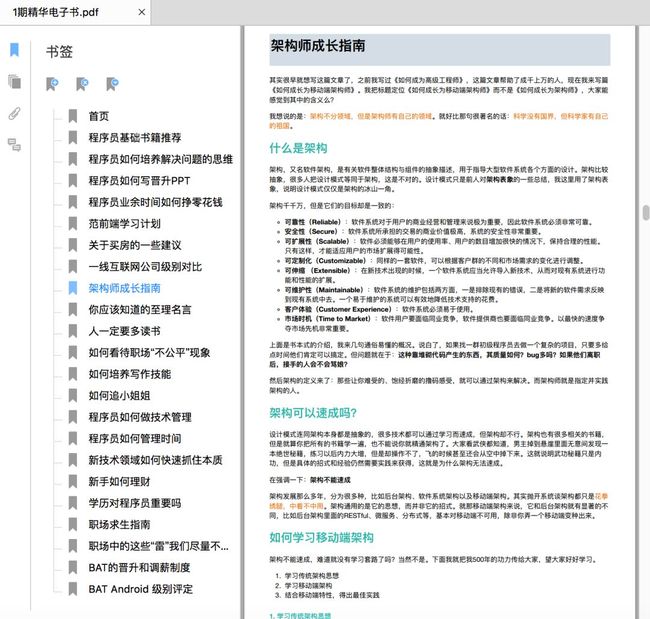Image resolution: width=650 pixels, height=619 pixels.
Task: Open the 关于买房的一些建议 bookmark
Action: (x=135, y=245)
